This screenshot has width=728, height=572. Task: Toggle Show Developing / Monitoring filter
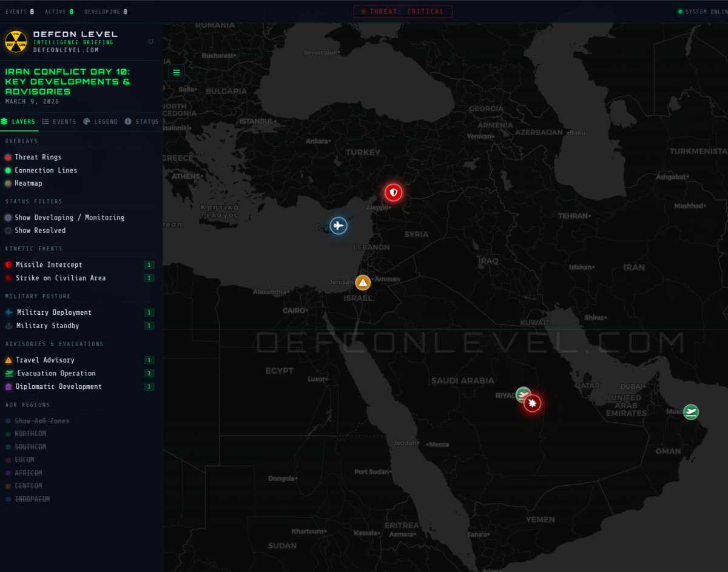[65, 217]
